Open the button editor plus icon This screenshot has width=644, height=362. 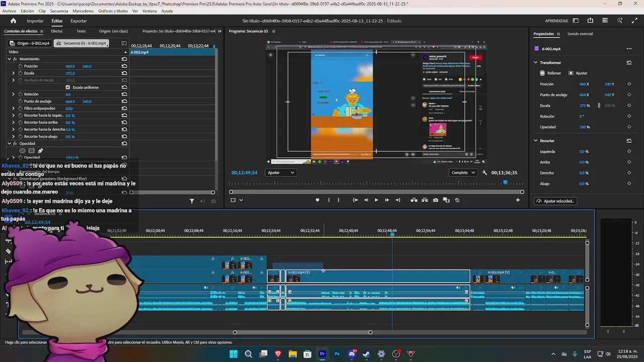pyautogui.click(x=518, y=200)
